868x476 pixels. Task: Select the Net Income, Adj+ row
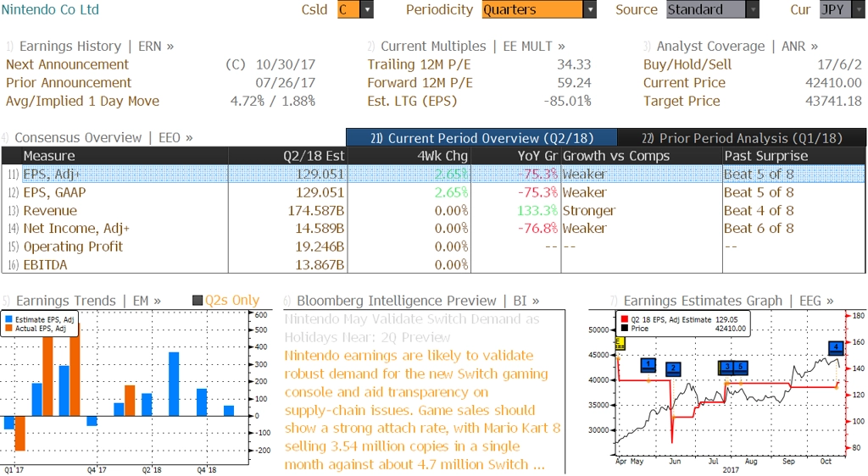433,229
